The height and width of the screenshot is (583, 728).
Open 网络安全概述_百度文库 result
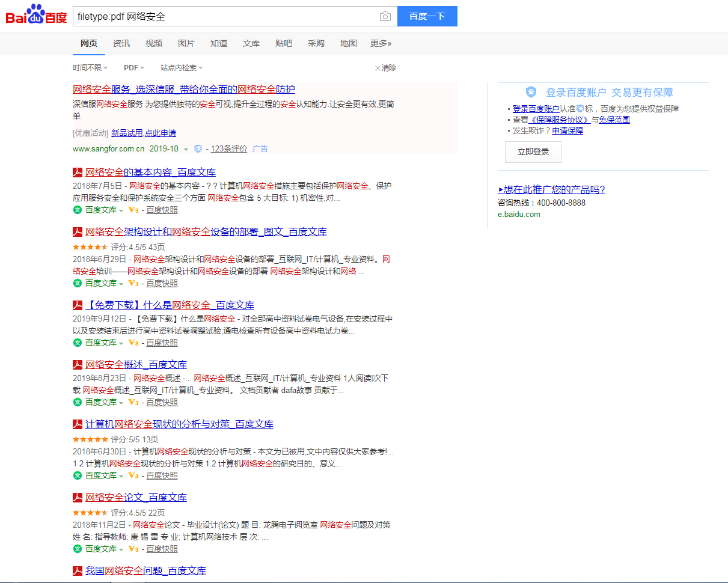pyautogui.click(x=136, y=365)
